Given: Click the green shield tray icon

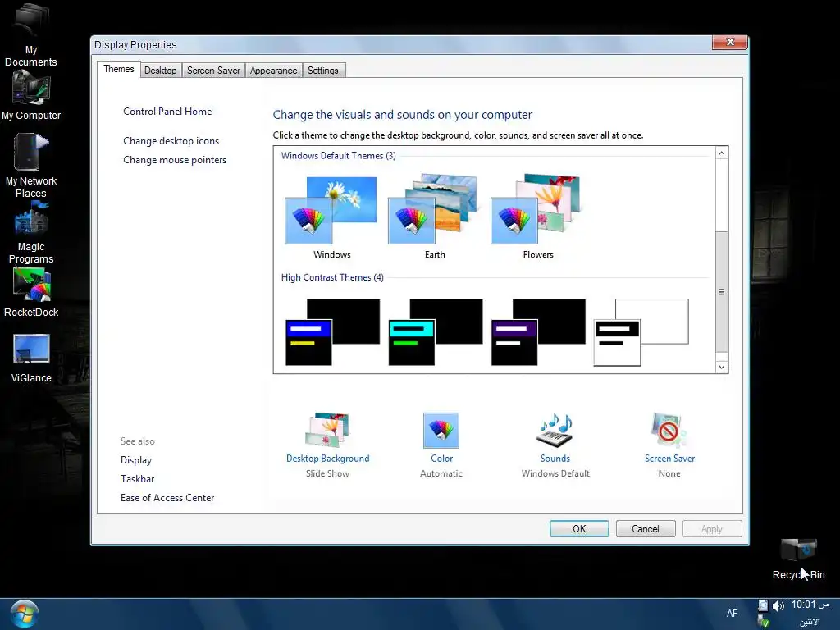Looking at the screenshot, I should pyautogui.click(x=764, y=621).
